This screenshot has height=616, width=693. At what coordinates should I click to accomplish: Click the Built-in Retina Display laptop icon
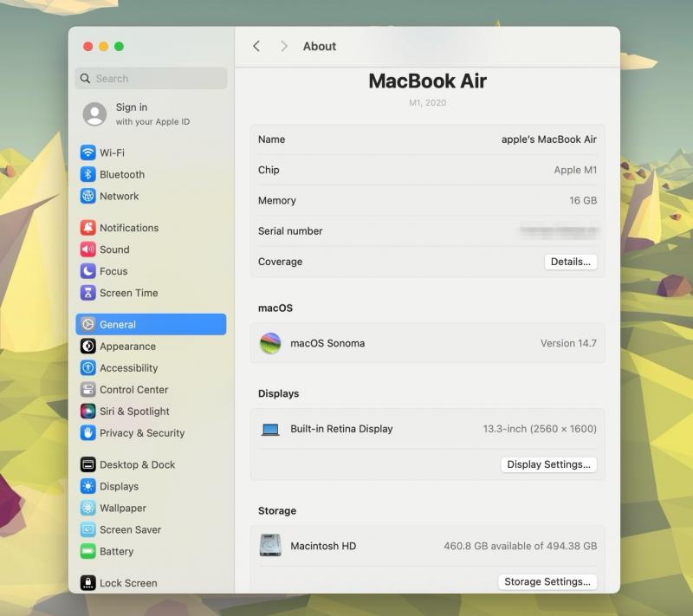(270, 429)
